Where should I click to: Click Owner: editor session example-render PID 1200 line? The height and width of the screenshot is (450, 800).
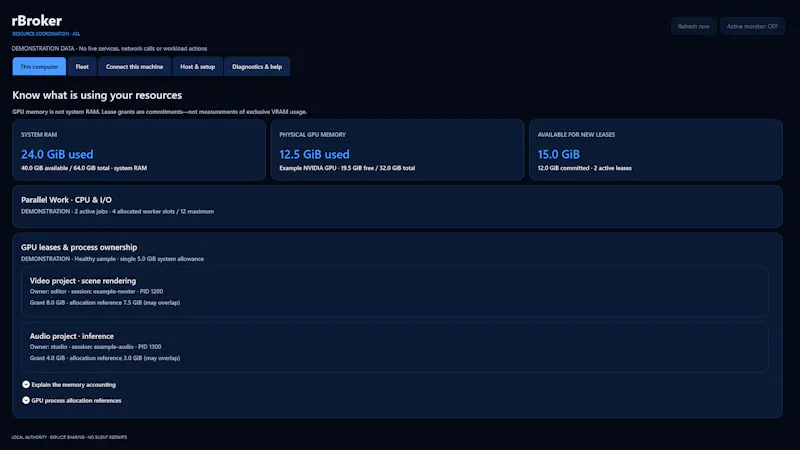[96, 291]
